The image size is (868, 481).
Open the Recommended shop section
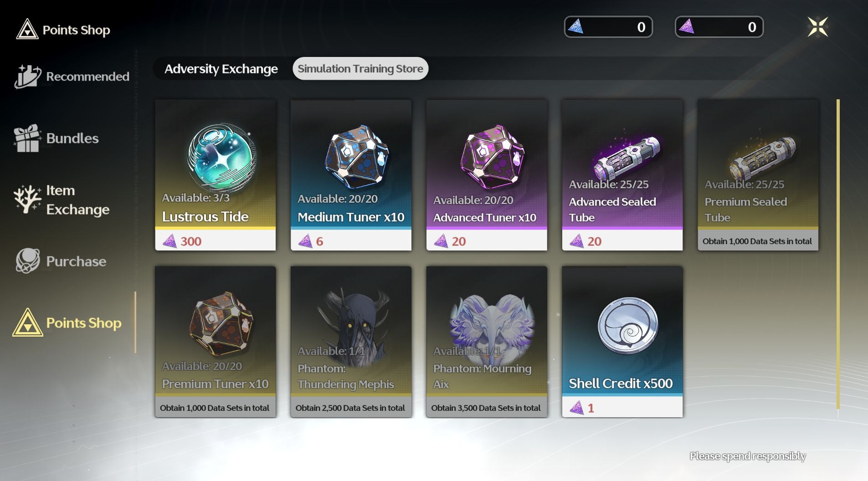(72, 76)
